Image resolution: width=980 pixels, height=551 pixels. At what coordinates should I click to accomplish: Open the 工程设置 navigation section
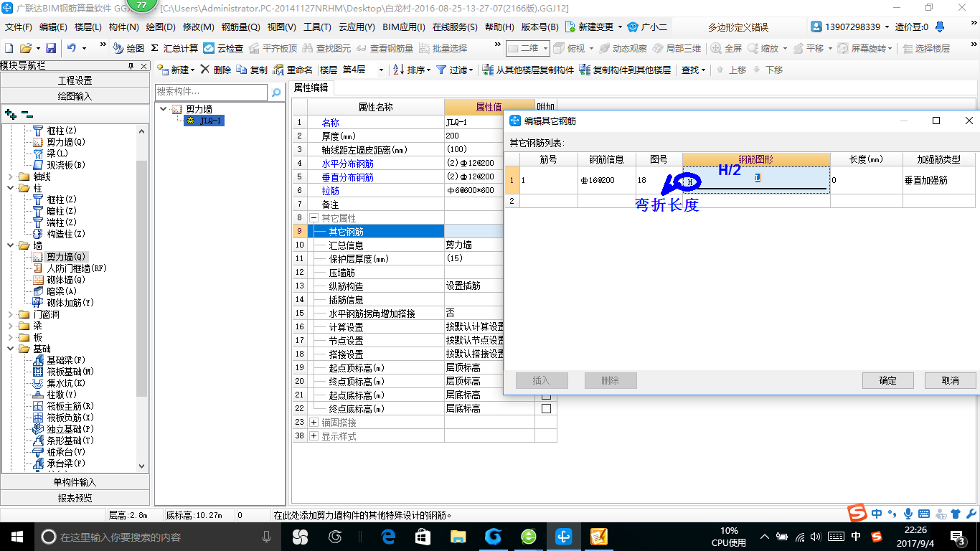[x=75, y=80]
